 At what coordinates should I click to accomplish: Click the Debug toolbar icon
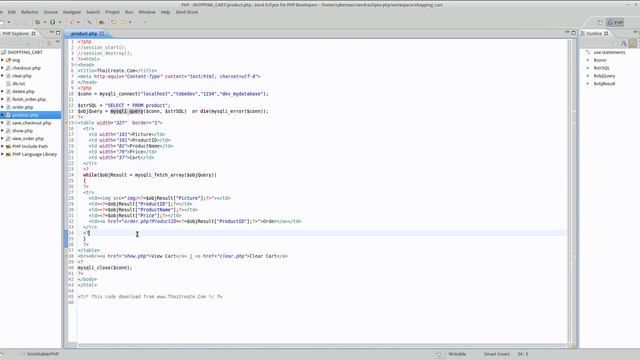pyautogui.click(x=38, y=22)
